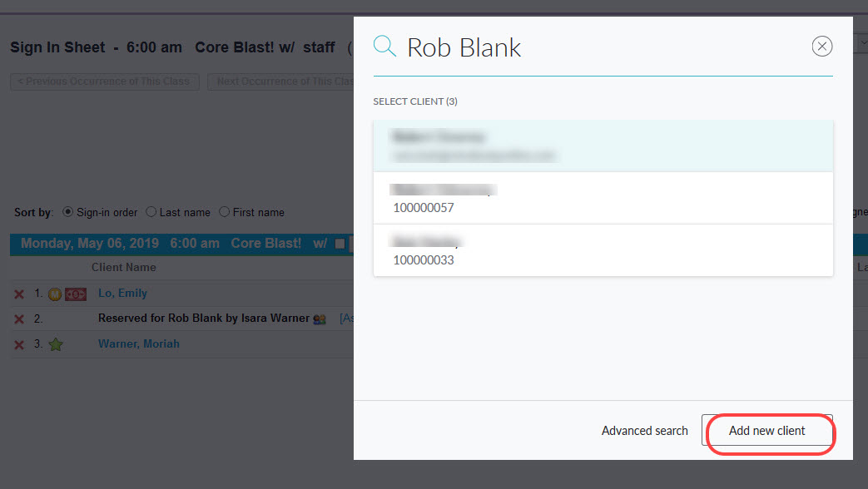
Task: Click the Add new client button
Action: (768, 431)
